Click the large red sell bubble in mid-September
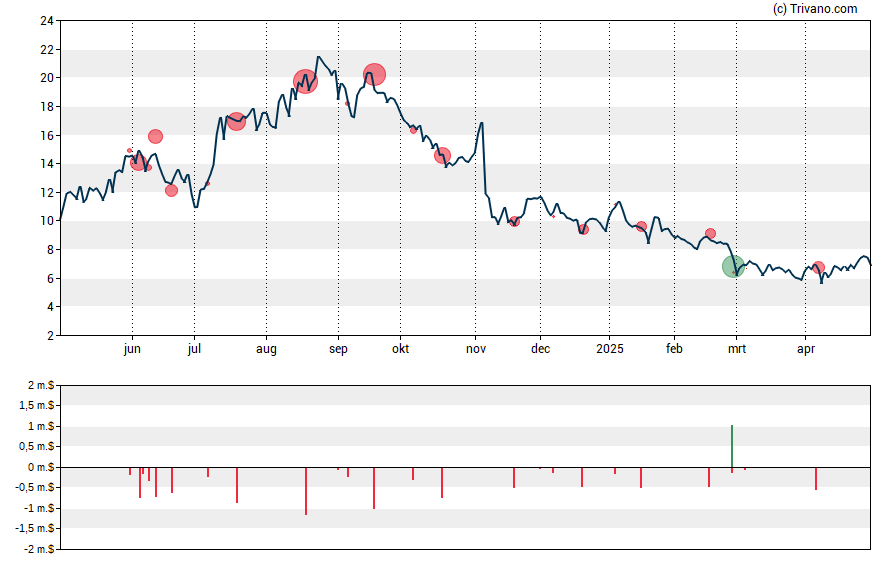 tap(374, 74)
